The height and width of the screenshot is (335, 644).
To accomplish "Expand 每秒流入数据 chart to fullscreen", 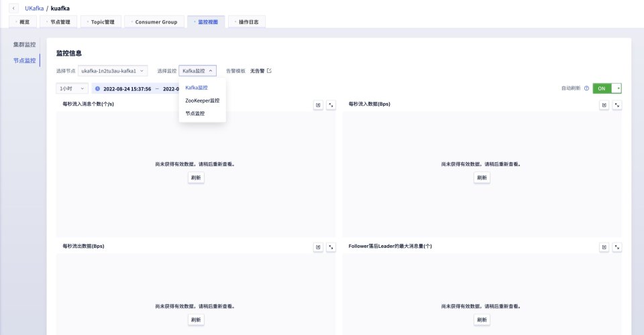I will tap(617, 105).
